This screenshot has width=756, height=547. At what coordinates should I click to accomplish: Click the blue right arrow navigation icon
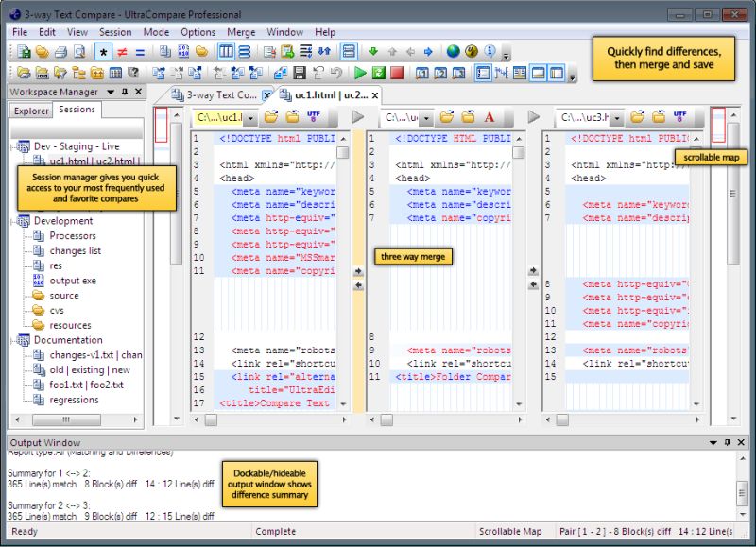(428, 52)
